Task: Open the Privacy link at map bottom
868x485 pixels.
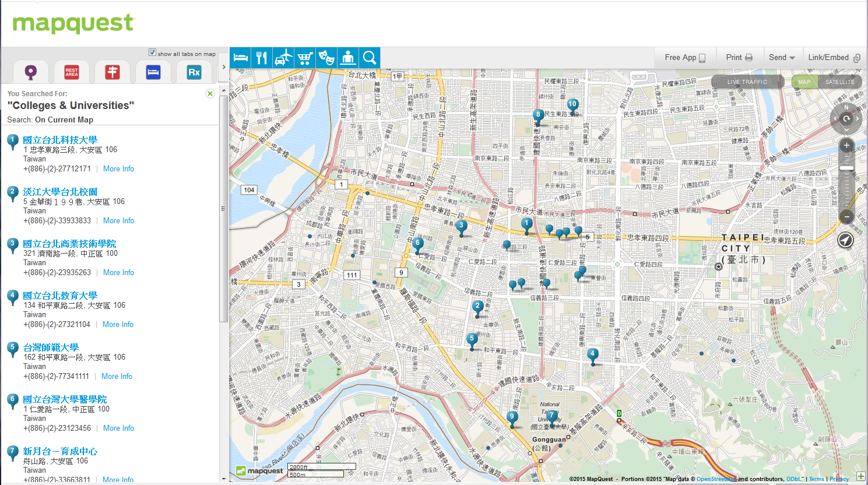Action: click(x=839, y=479)
